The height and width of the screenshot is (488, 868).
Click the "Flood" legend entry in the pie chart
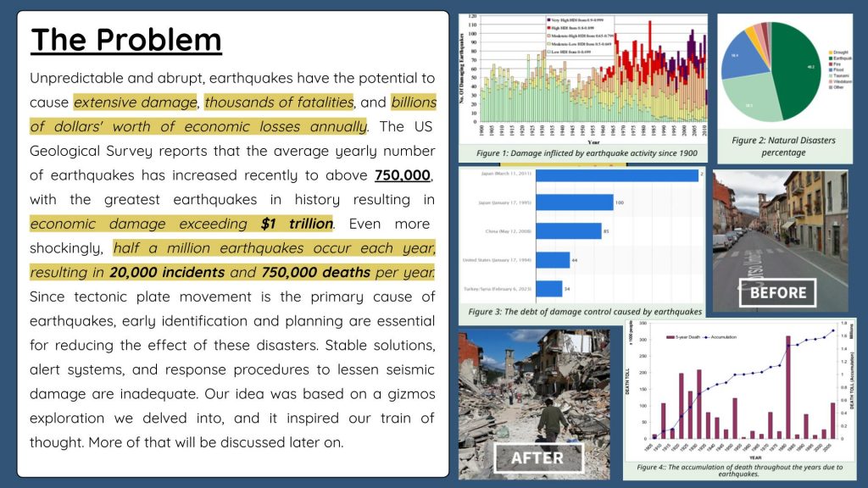click(837, 70)
